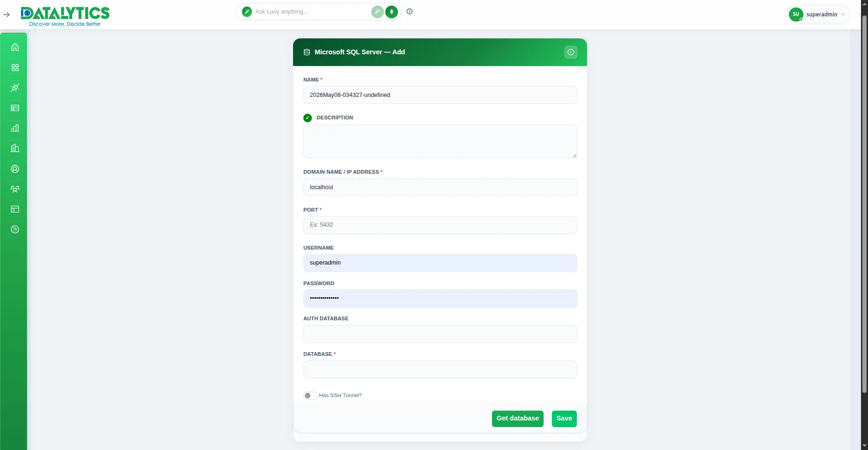
Task: Click the "Discover More, Decide Better" tagline
Action: point(65,24)
